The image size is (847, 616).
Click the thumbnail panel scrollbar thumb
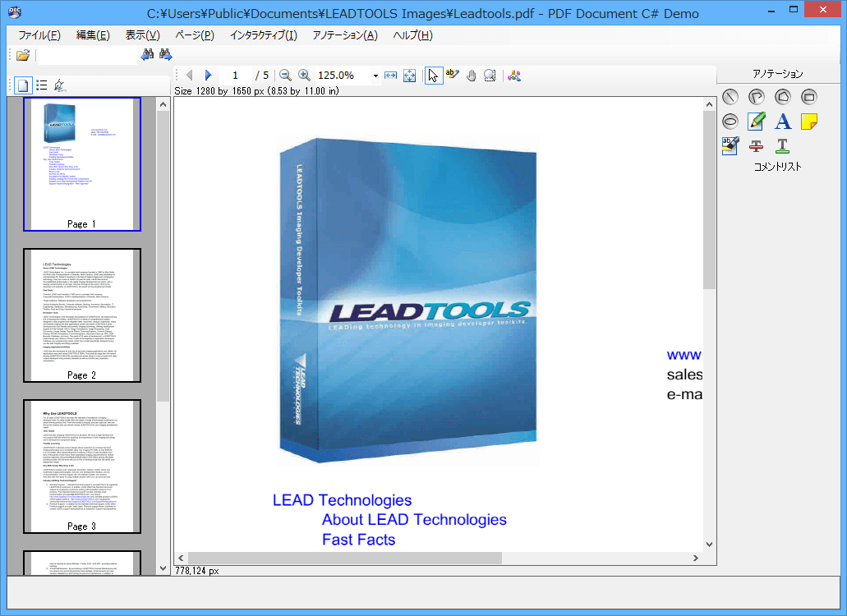(163, 256)
